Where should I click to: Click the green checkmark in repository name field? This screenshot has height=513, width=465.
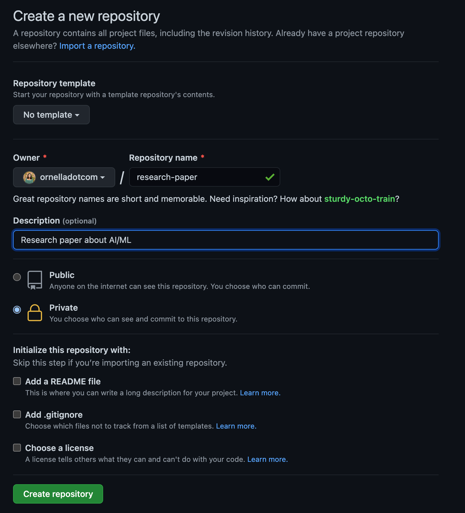click(x=270, y=177)
